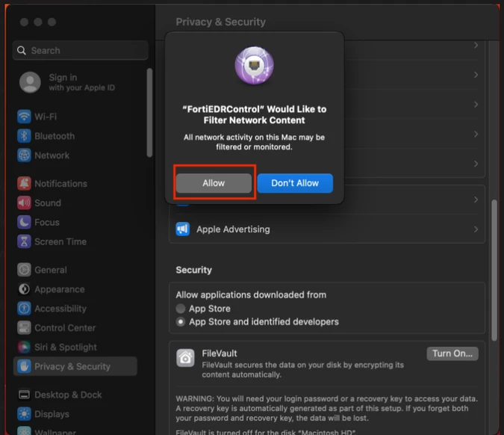Click the Appearance icon in sidebar
Image resolution: width=504 pixels, height=435 pixels.
tap(24, 289)
